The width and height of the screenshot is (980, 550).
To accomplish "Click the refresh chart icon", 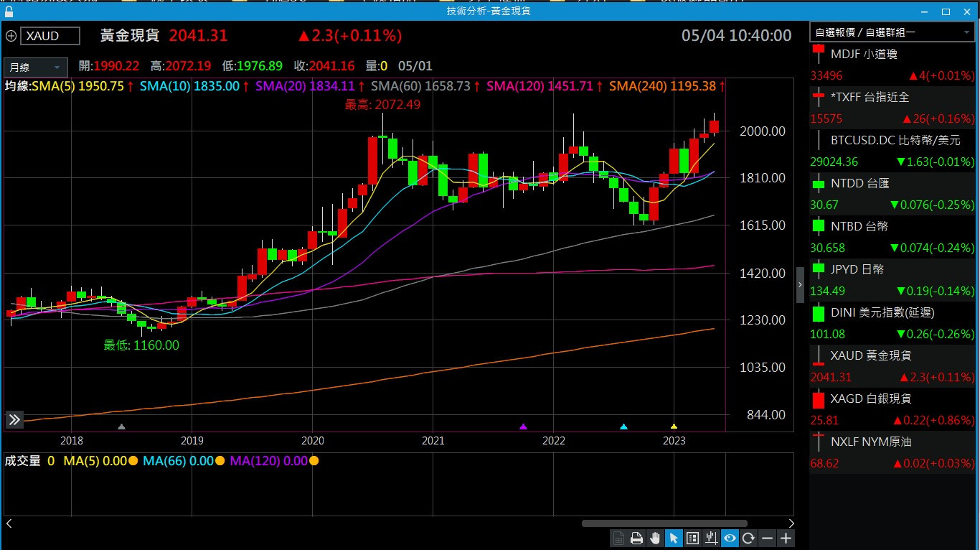I will tap(748, 539).
